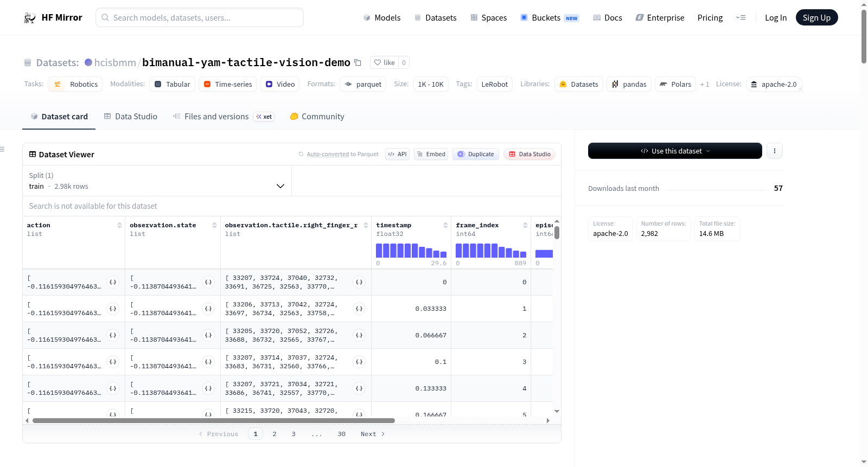Open the pandas library tag
The width and height of the screenshot is (868, 467).
pyautogui.click(x=629, y=84)
